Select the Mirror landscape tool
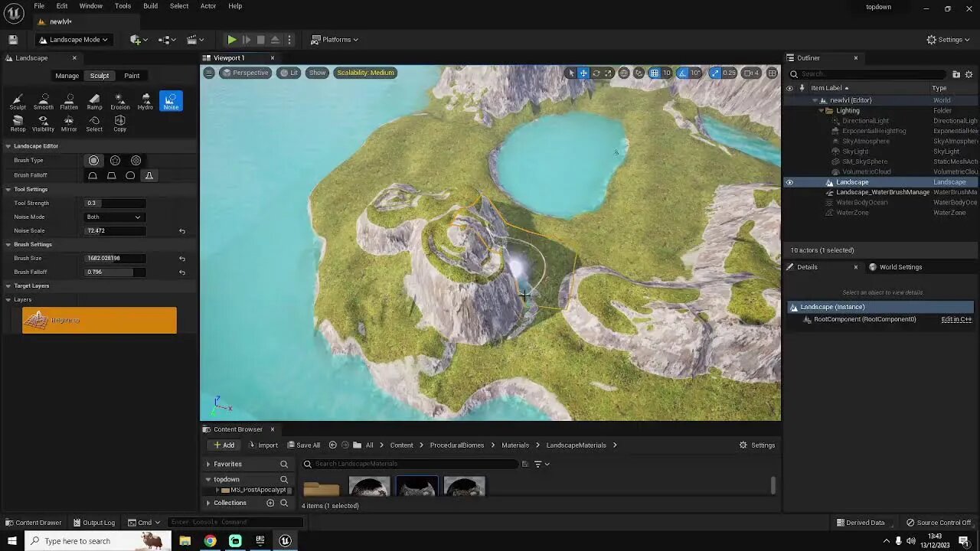Image resolution: width=980 pixels, height=551 pixels. [69, 123]
